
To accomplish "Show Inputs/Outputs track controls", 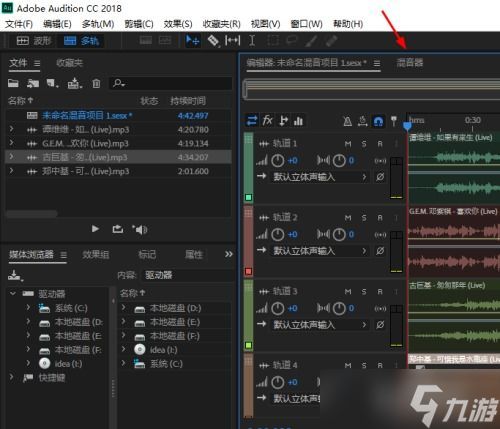I will 252,120.
